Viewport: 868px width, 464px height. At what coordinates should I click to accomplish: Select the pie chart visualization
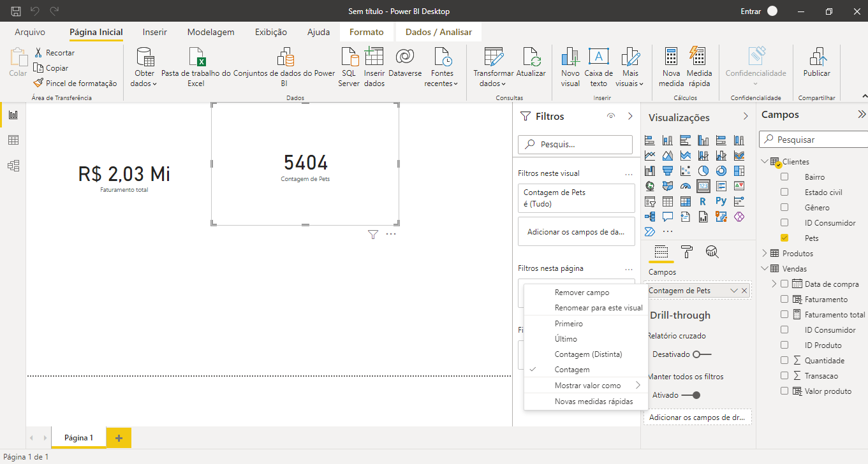703,171
